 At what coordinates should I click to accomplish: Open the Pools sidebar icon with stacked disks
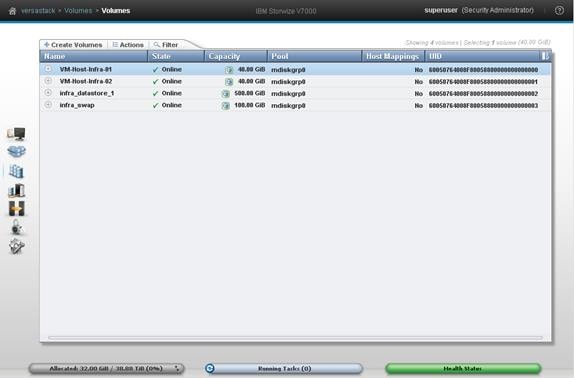tap(16, 151)
